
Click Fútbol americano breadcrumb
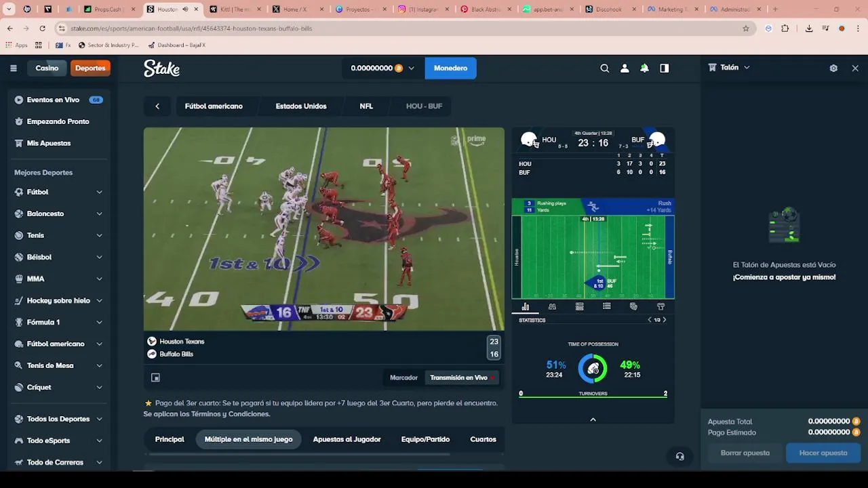[x=214, y=106]
